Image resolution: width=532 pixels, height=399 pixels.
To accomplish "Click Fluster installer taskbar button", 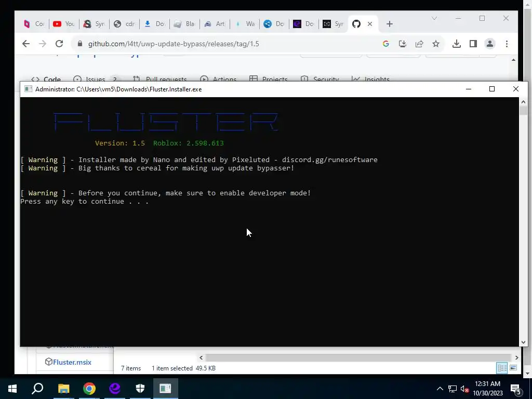I will coord(166,389).
